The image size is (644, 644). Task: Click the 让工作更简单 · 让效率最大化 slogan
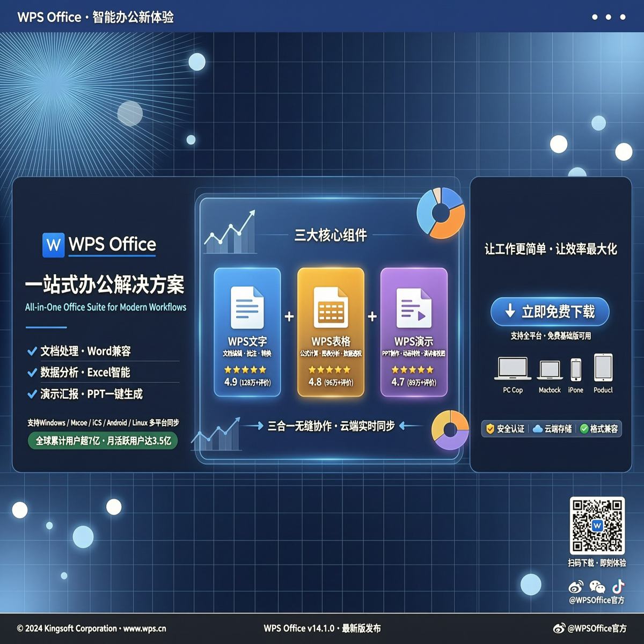pos(551,249)
